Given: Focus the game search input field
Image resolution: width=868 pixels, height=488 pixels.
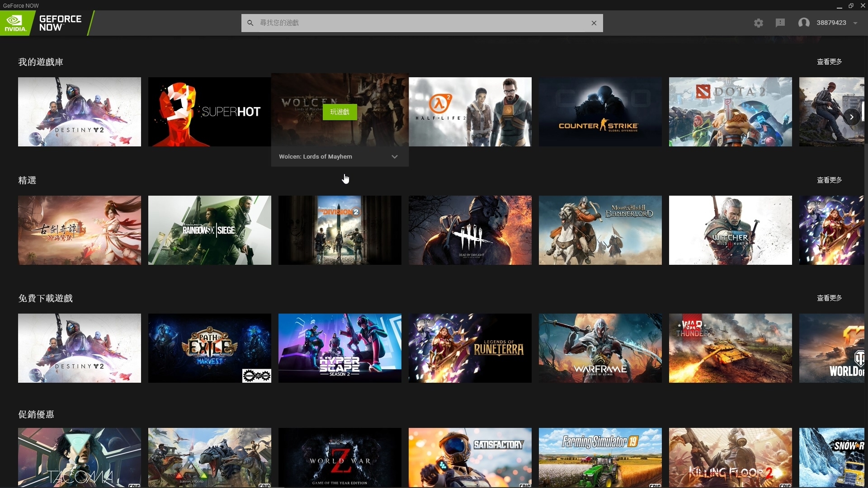Looking at the screenshot, I should tap(422, 23).
